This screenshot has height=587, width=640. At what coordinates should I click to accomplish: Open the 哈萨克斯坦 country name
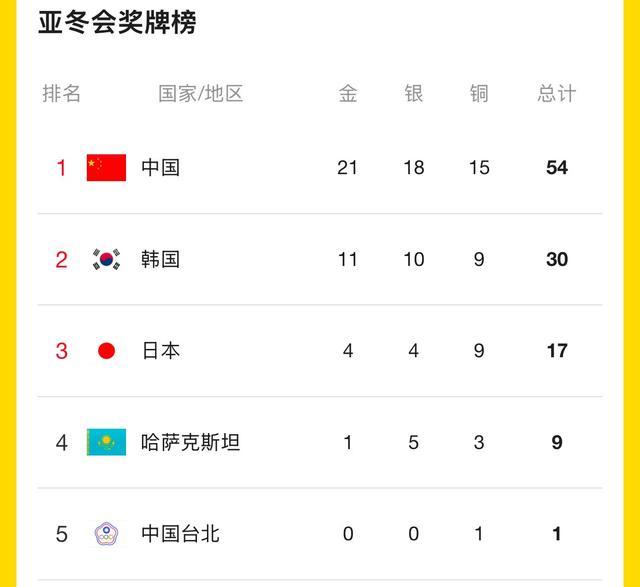[190, 442]
